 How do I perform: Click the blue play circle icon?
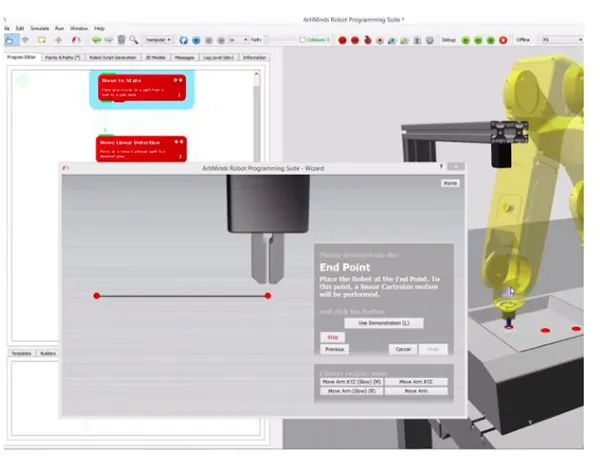point(196,40)
